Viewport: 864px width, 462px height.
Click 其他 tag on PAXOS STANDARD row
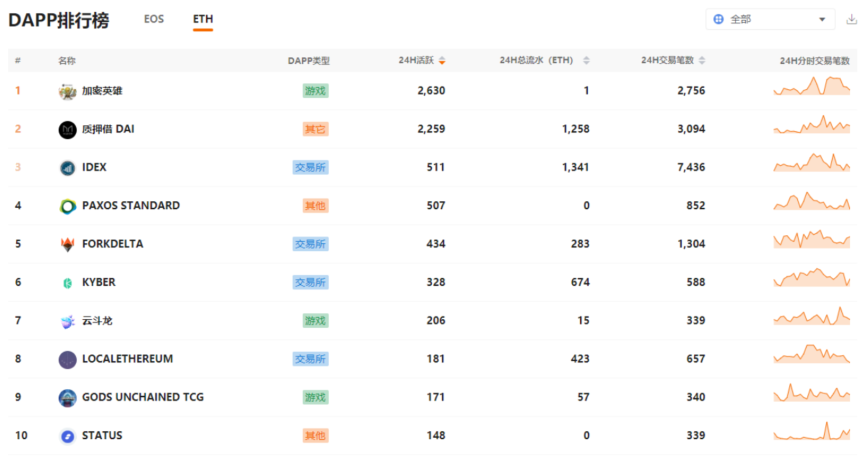tap(315, 206)
